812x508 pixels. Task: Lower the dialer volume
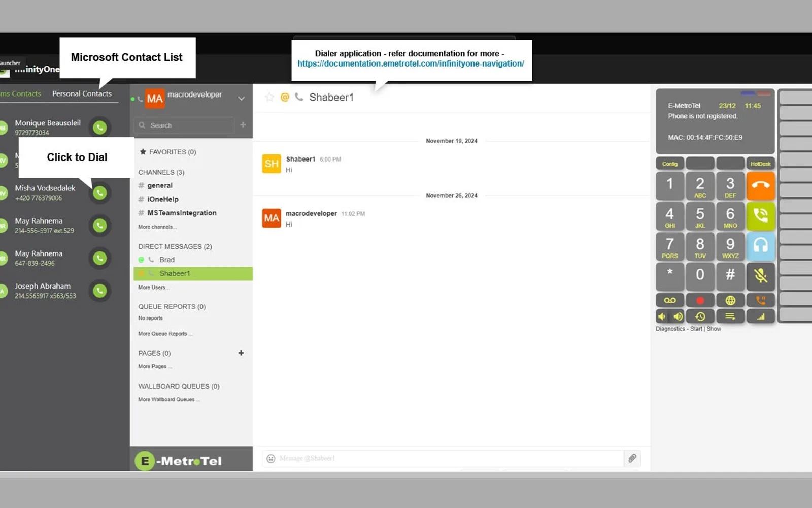(x=662, y=316)
